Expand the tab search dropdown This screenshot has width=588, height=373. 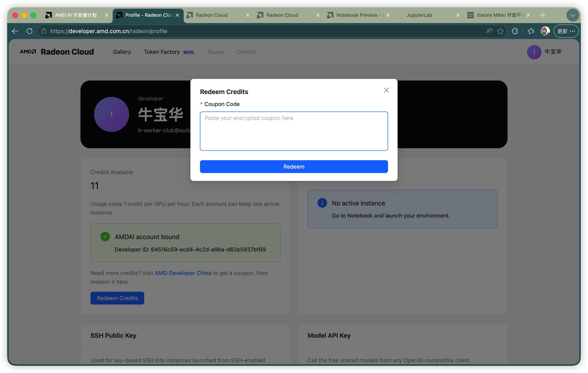tap(573, 15)
